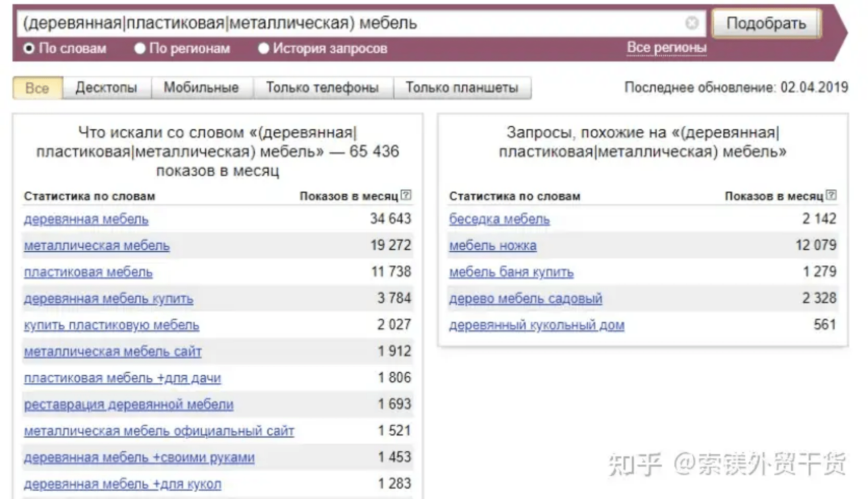Open the деревянная мебель keyword link

click(x=86, y=219)
